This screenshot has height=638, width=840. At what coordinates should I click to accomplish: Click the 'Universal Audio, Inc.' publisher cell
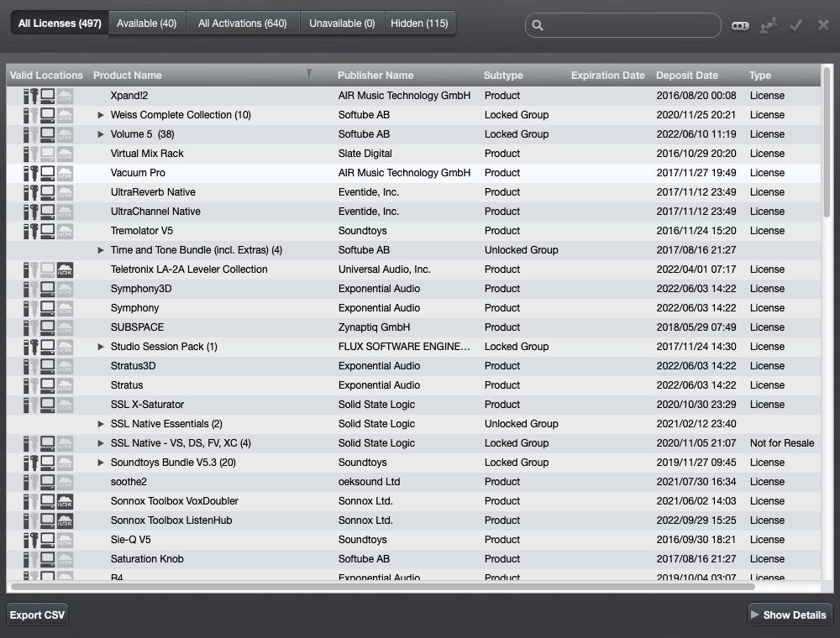point(384,269)
